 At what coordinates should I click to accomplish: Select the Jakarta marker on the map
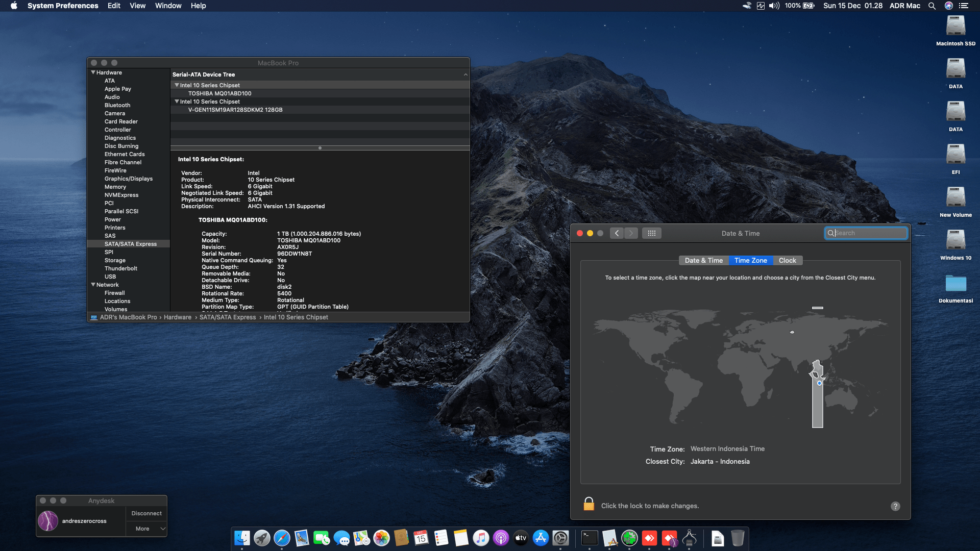[819, 383]
